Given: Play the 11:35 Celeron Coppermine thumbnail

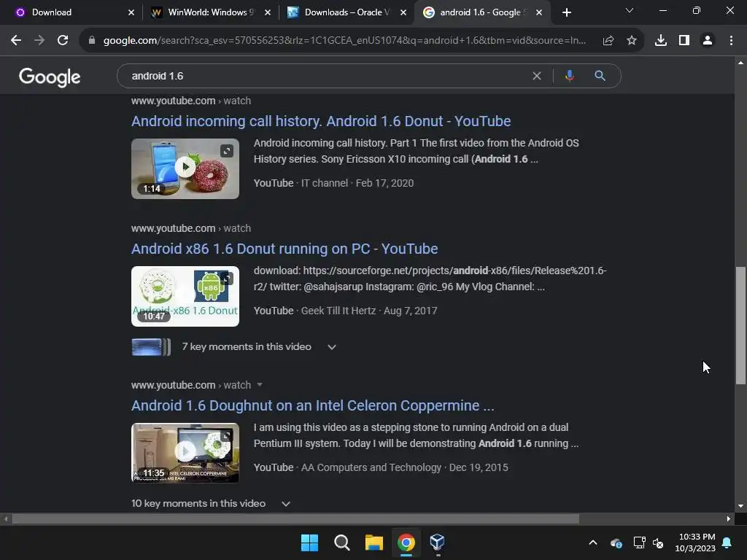Looking at the screenshot, I should 185,453.
